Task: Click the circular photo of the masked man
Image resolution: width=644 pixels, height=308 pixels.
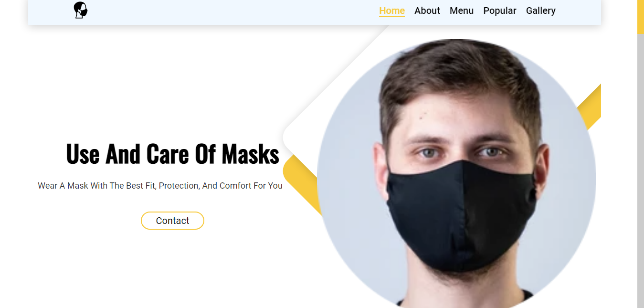Action: coord(456,174)
